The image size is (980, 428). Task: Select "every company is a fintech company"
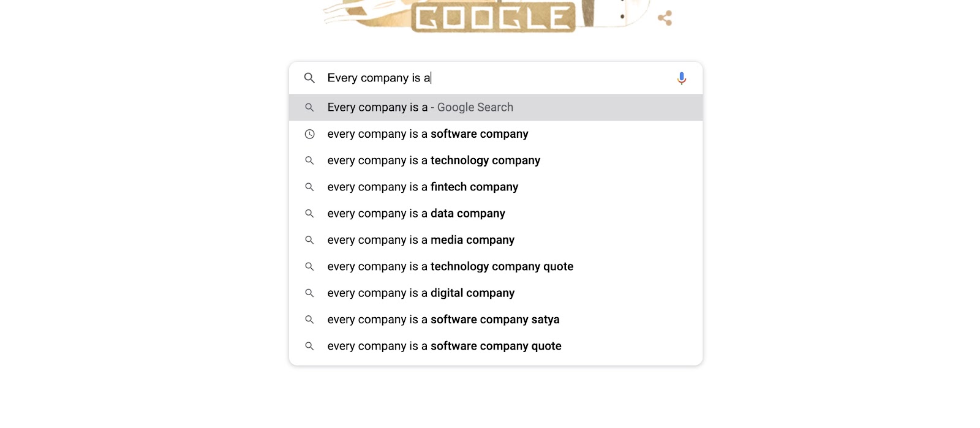coord(423,187)
